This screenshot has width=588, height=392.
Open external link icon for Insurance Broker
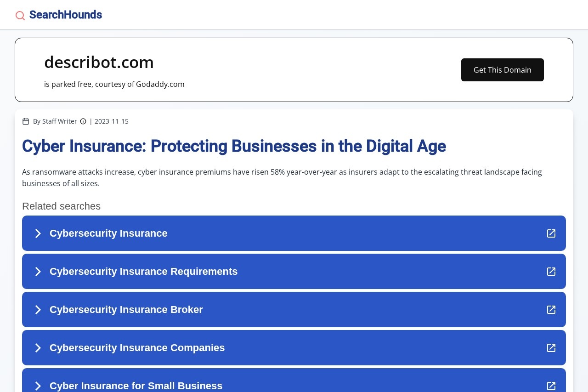coord(551,310)
